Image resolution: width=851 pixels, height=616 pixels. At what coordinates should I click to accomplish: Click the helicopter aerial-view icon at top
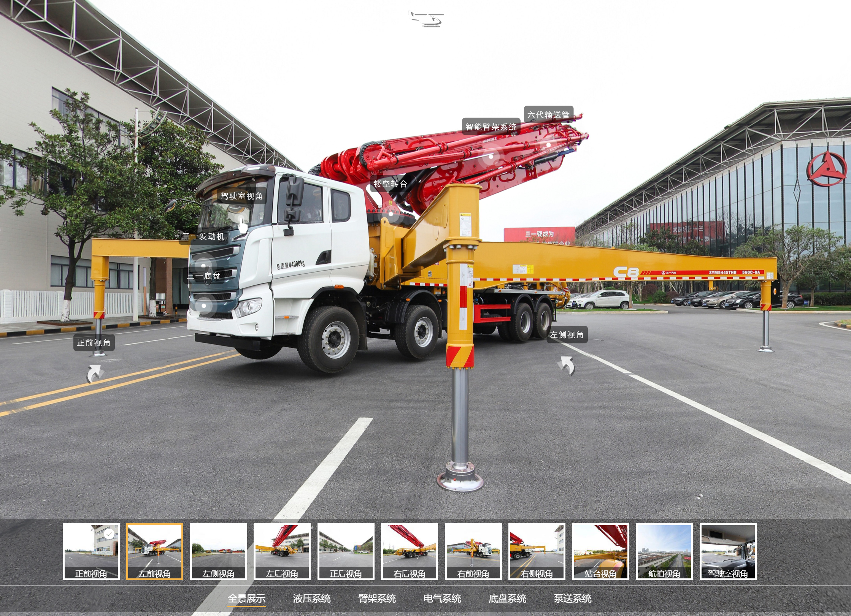tap(427, 19)
